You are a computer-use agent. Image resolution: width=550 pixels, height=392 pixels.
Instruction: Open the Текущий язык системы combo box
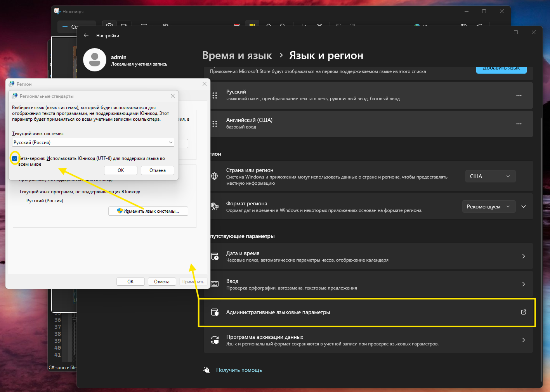coord(93,142)
